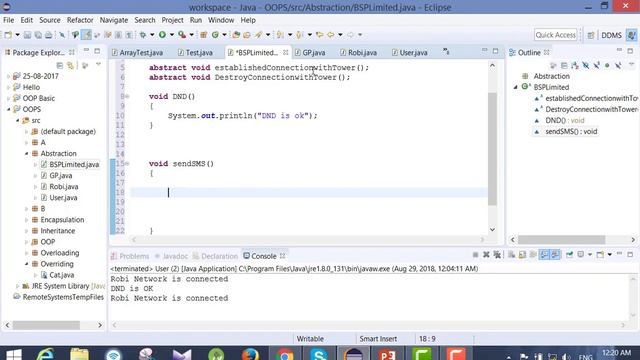Click the Debug bug toolbar icon
The height and width of the screenshot is (360, 640).
coord(143,35)
